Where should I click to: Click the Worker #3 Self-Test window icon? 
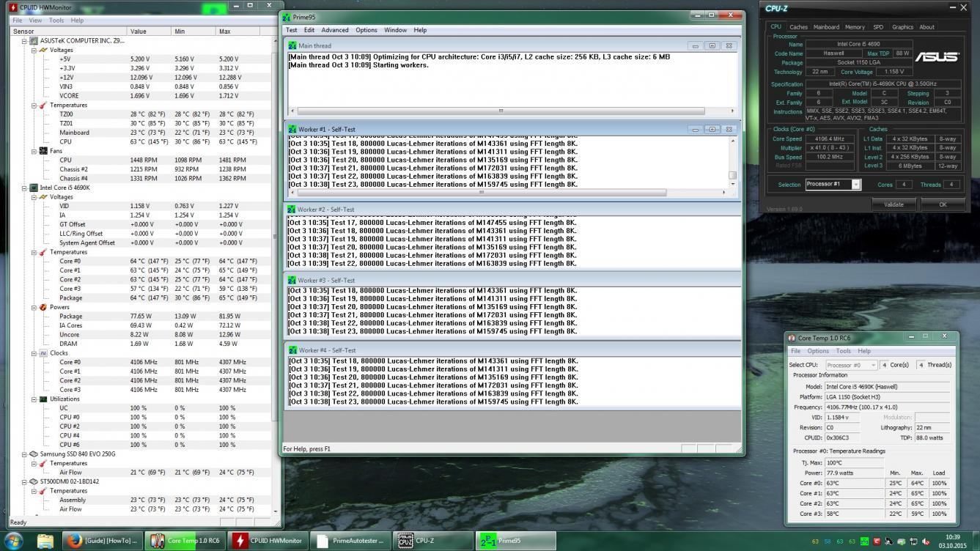click(293, 280)
